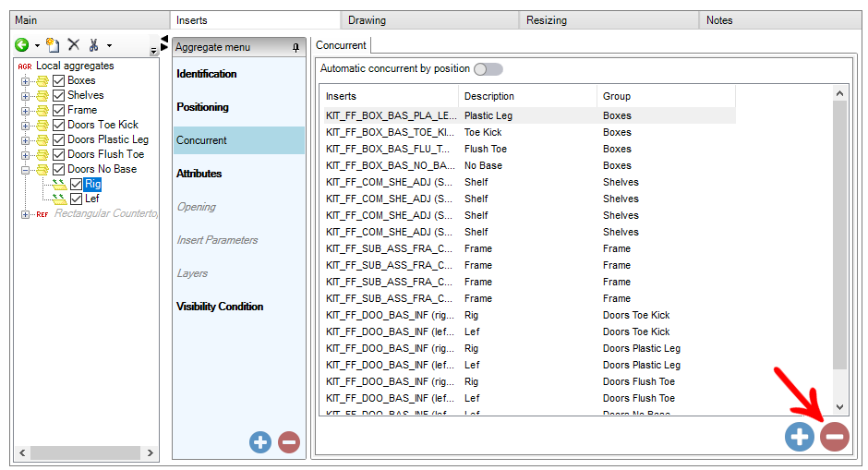Uncheck the Rig checkbox
Viewport: 868px width, 470px height.
(x=77, y=185)
